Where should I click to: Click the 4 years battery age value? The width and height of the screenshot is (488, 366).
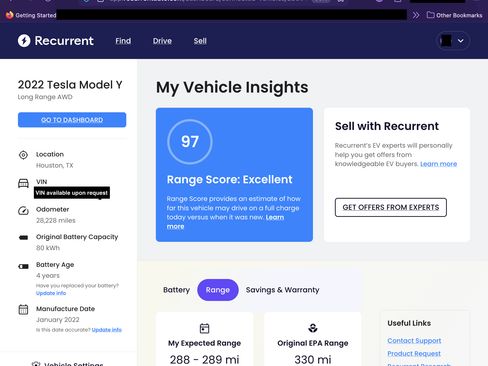click(x=48, y=276)
